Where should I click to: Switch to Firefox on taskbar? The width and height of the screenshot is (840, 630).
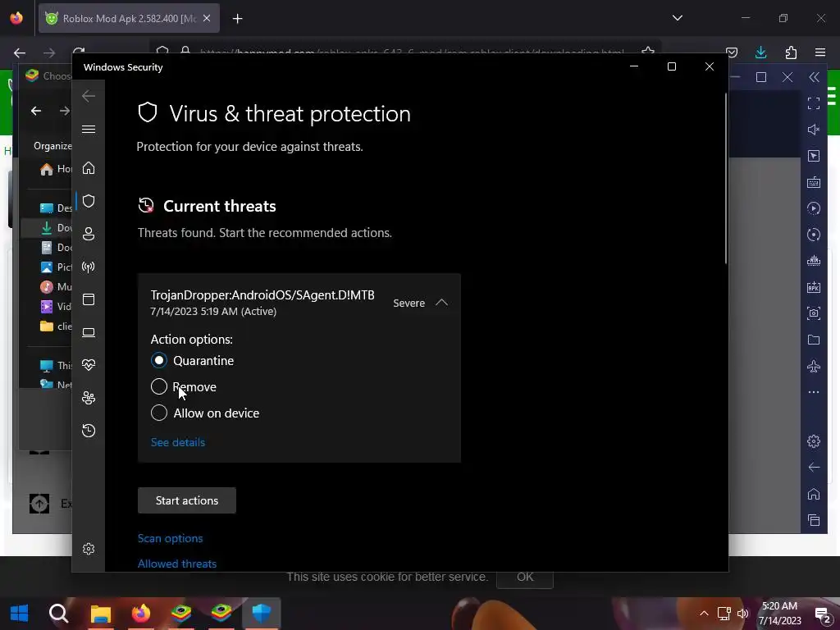[x=141, y=613]
